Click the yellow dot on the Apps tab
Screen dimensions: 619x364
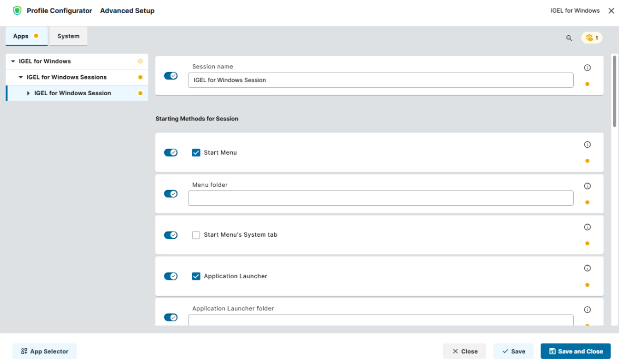coord(36,36)
